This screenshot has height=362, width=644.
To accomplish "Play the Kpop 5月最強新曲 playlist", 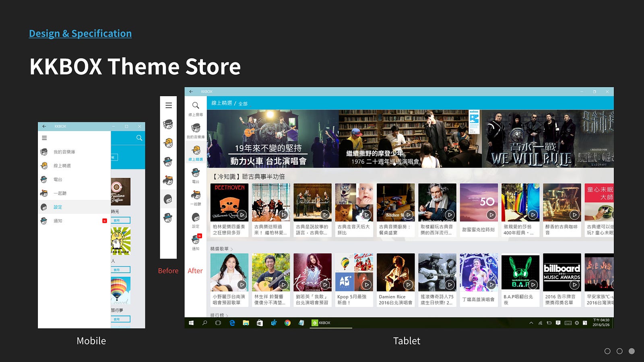I will point(367,285).
